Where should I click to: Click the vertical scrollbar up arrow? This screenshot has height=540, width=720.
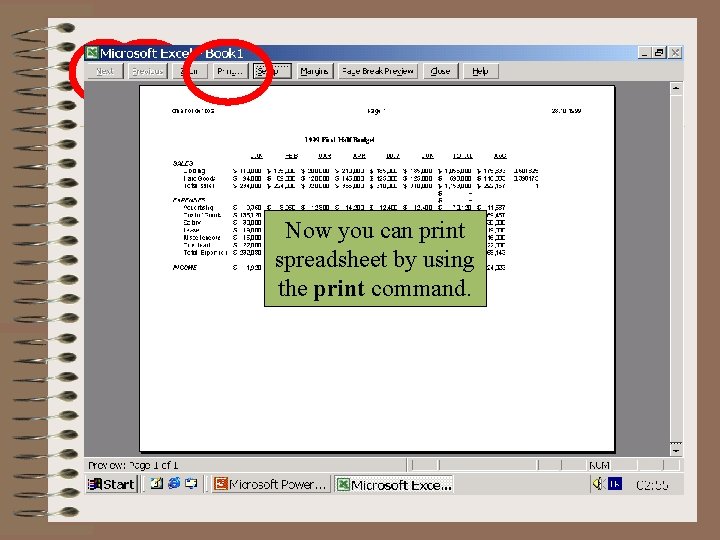(x=676, y=88)
